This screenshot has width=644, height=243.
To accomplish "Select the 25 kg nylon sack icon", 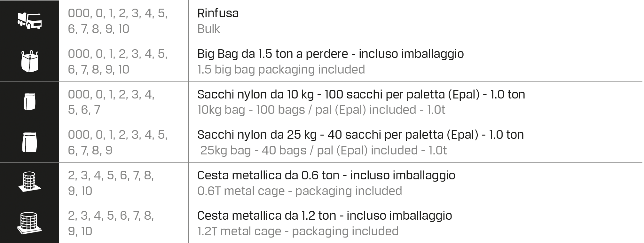I will click(x=29, y=142).
